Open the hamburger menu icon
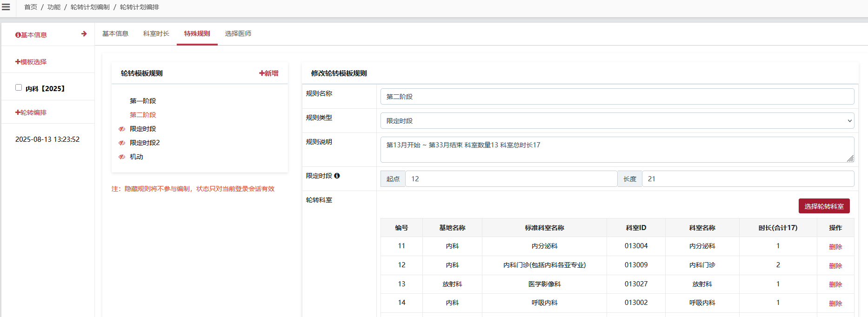 coord(6,7)
